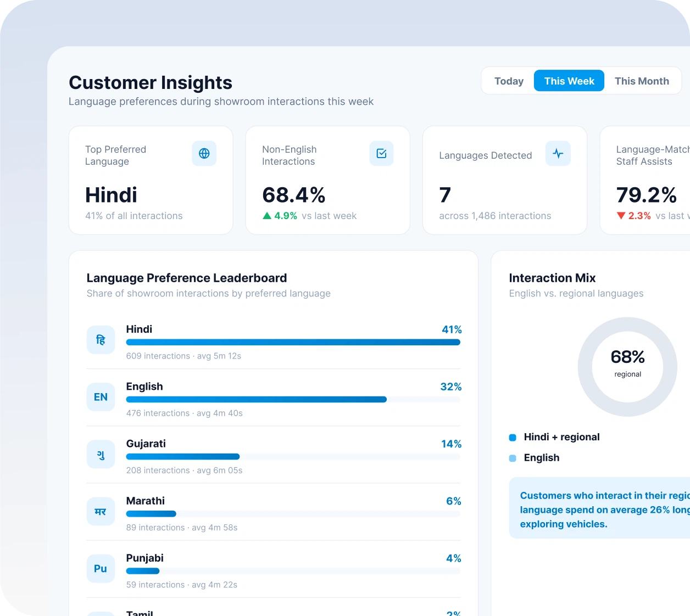Click the English legend color swatch
The width and height of the screenshot is (690, 616).
[x=513, y=458]
